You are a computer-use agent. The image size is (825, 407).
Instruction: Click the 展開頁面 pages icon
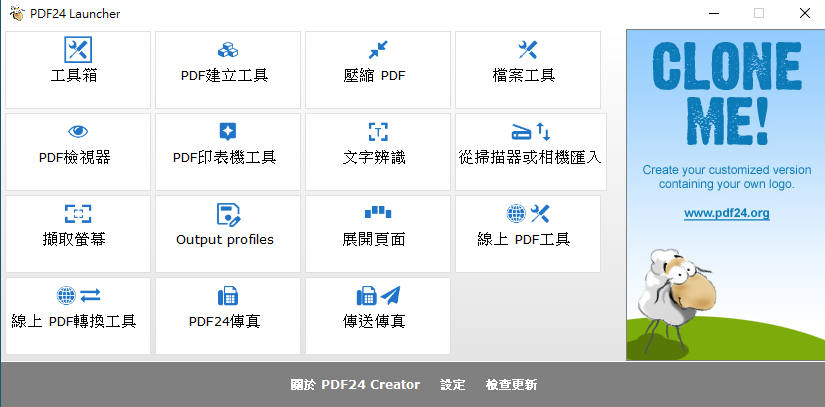pyautogui.click(x=378, y=212)
